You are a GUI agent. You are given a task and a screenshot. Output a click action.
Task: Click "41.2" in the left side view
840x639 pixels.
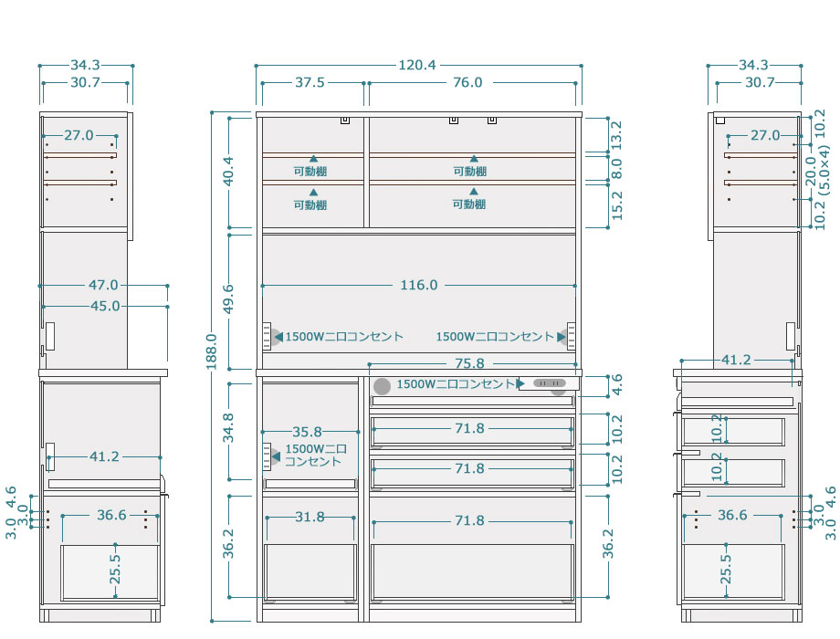point(104,457)
